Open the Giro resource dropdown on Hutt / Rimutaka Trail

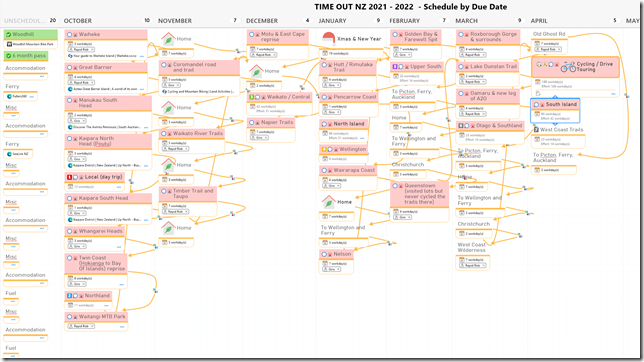(x=331, y=85)
